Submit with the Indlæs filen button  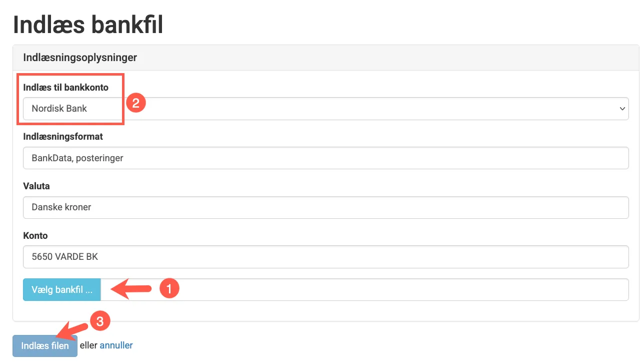(45, 346)
